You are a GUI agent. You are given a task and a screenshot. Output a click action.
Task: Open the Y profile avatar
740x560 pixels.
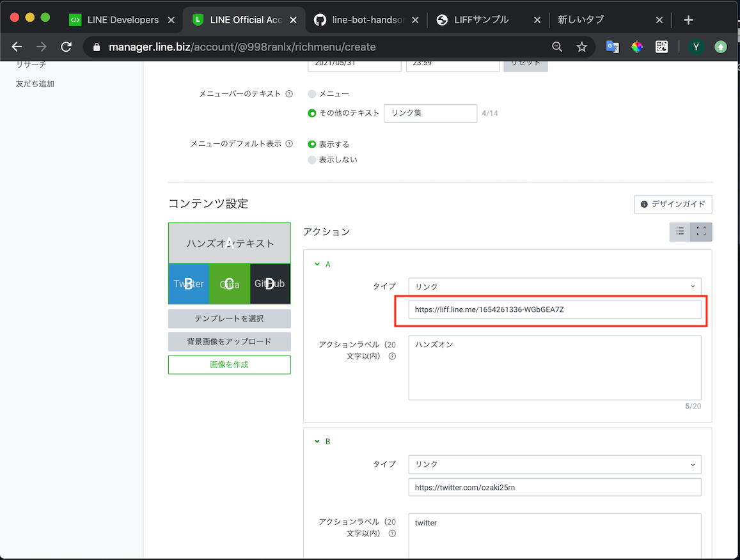coord(696,47)
